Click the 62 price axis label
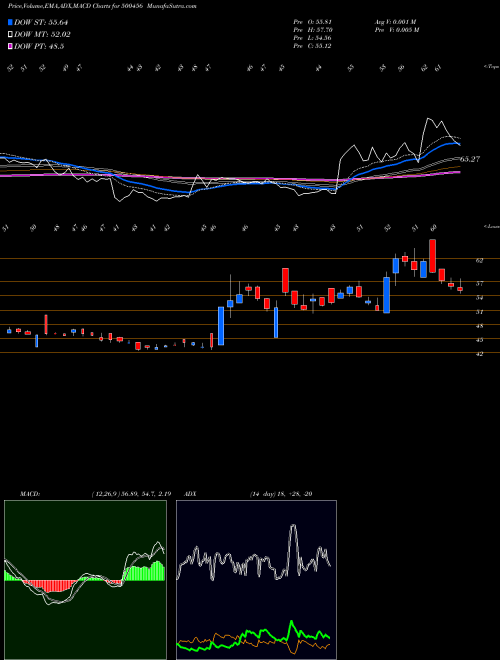The width and height of the screenshot is (500, 660). [479, 261]
